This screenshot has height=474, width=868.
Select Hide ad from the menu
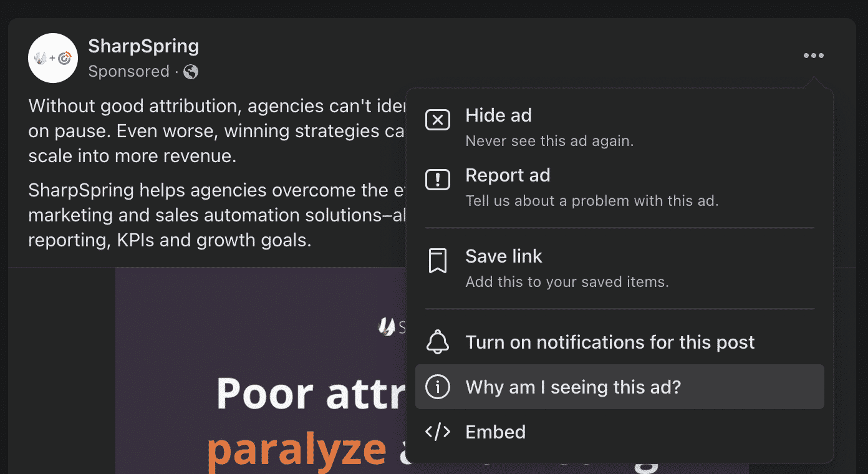point(620,127)
